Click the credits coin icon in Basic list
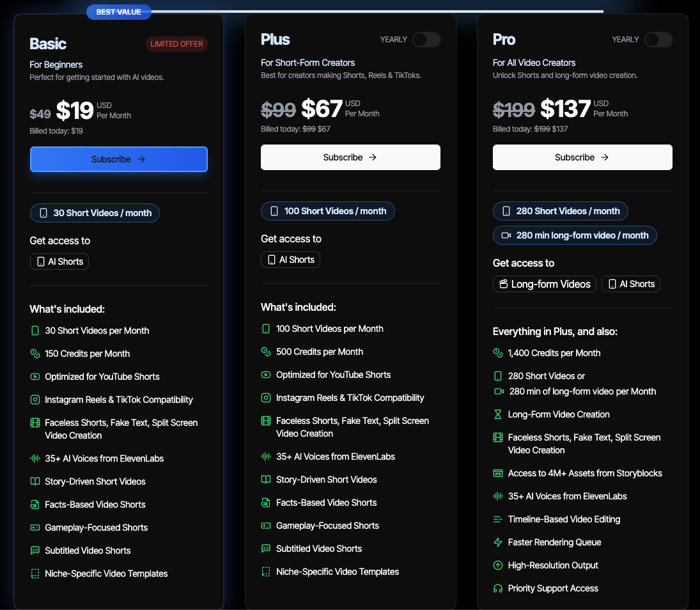Viewport: 700px width, 610px height. tap(35, 354)
